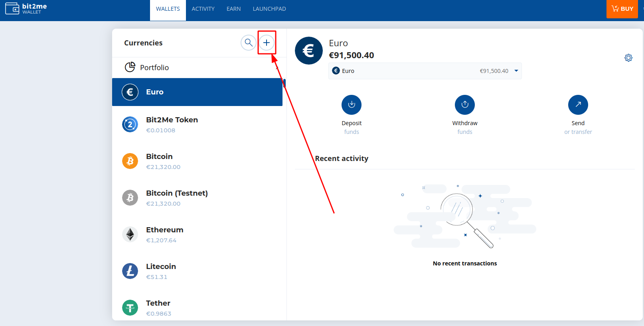
Task: Click the Send label
Action: tap(578, 123)
